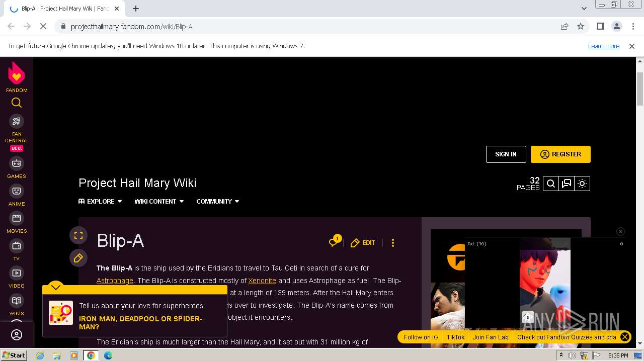The height and width of the screenshot is (362, 644).
Task: Click the article Edit button
Action: coord(363,243)
